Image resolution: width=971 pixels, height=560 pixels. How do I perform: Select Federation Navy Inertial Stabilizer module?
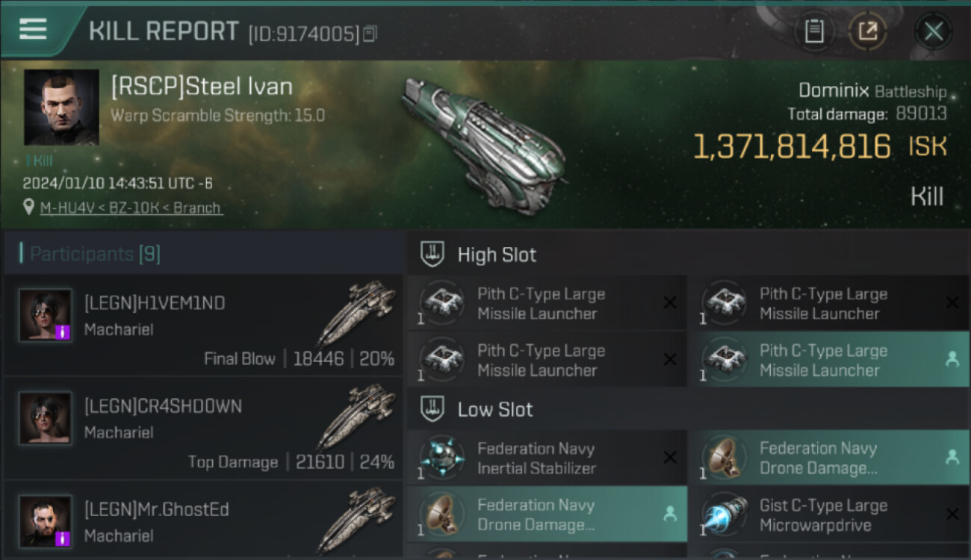pyautogui.click(x=547, y=458)
